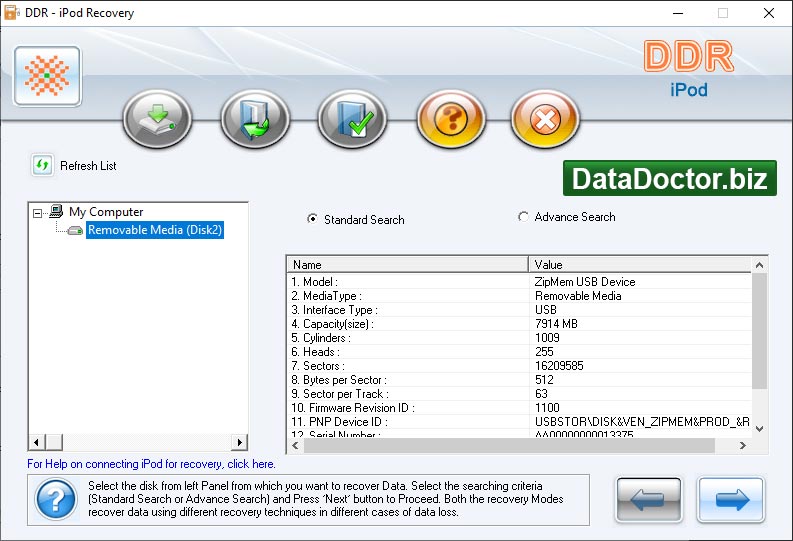Click the details list scroll down arrow
This screenshot has width=793, height=541.
pyautogui.click(x=760, y=427)
